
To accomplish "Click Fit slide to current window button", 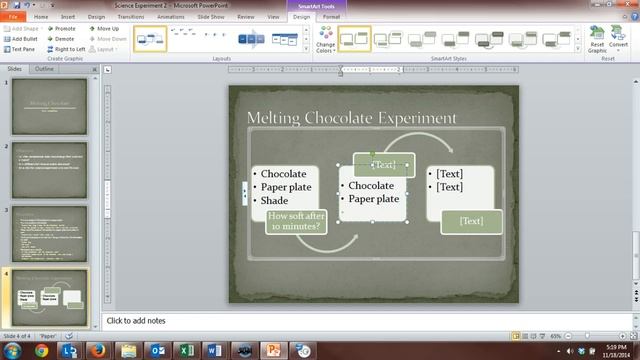I will pyautogui.click(x=634, y=336).
